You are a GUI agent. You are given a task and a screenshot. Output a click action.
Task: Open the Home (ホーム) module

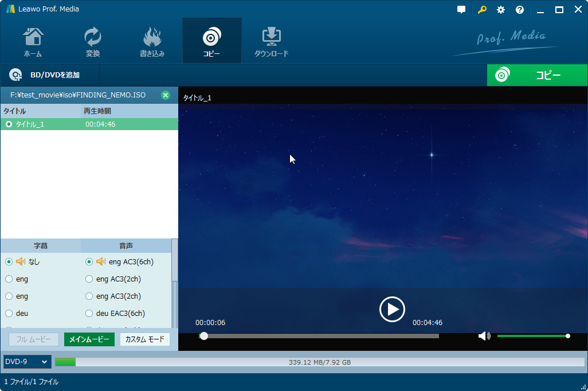(33, 42)
